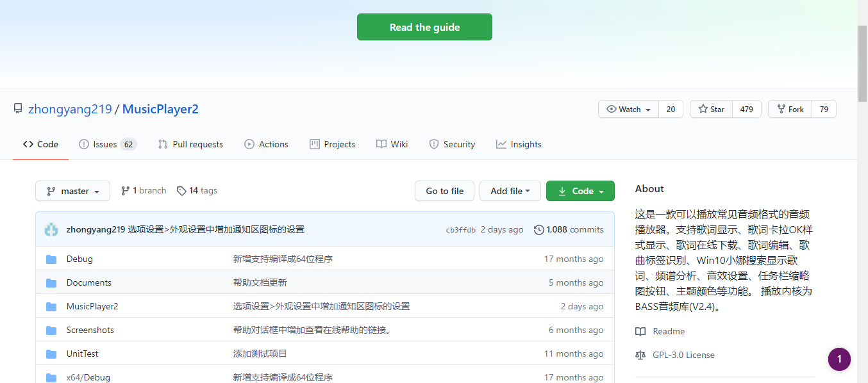View the 79 forks count
This screenshot has width=868, height=383.
point(824,109)
